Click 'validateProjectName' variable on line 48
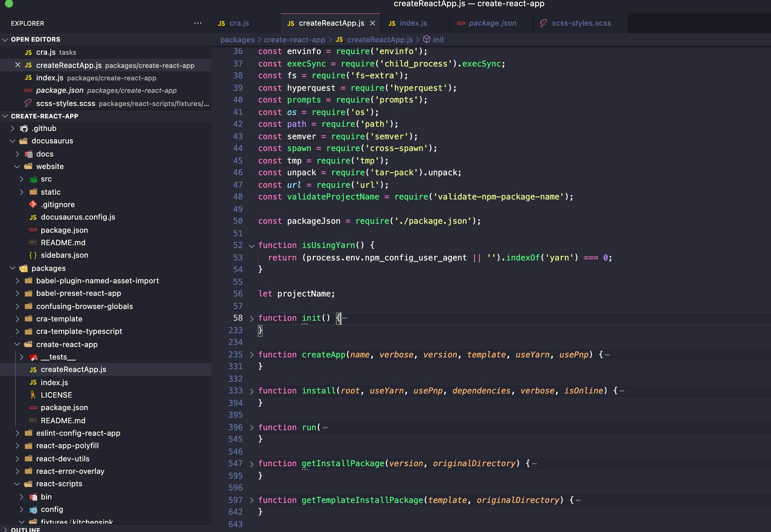The image size is (771, 532). click(333, 197)
